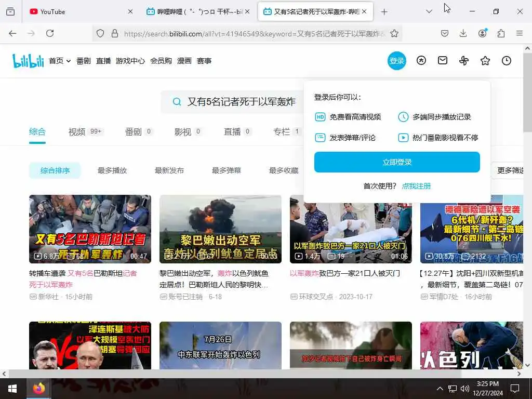This screenshot has height=399, width=532.
Task: Open video thumbnail 黎巴嫩出动空军
Action: pyautogui.click(x=220, y=229)
